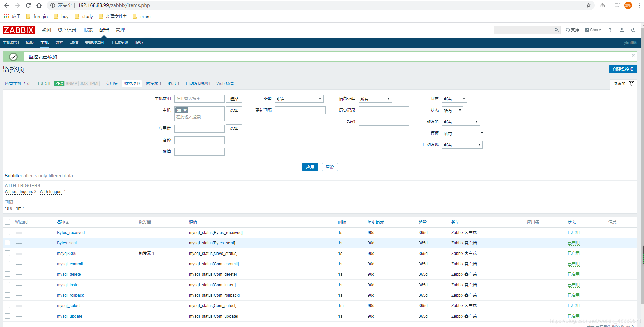Screen dimensions: 644x327
Task: Sort the table by 名称 column
Action: click(62, 222)
